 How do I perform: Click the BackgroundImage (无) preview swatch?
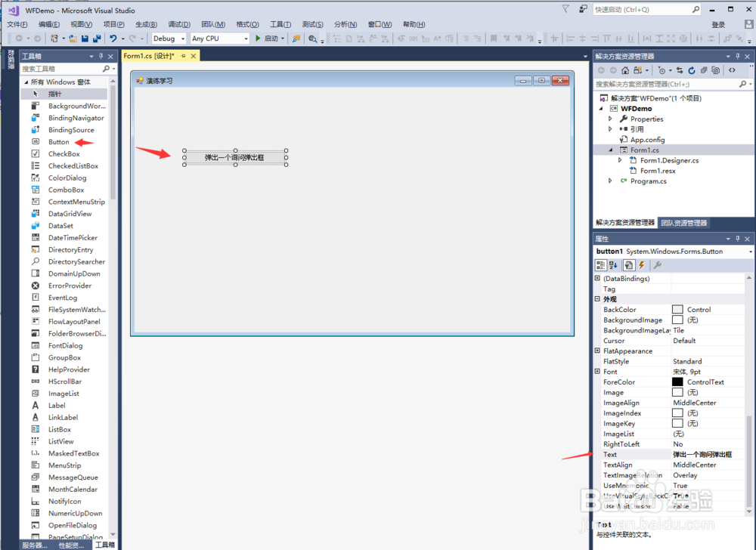[x=677, y=320]
